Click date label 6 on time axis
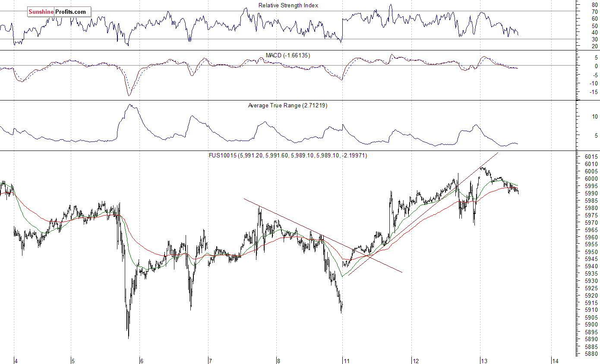600x364 pixels. click(142, 361)
